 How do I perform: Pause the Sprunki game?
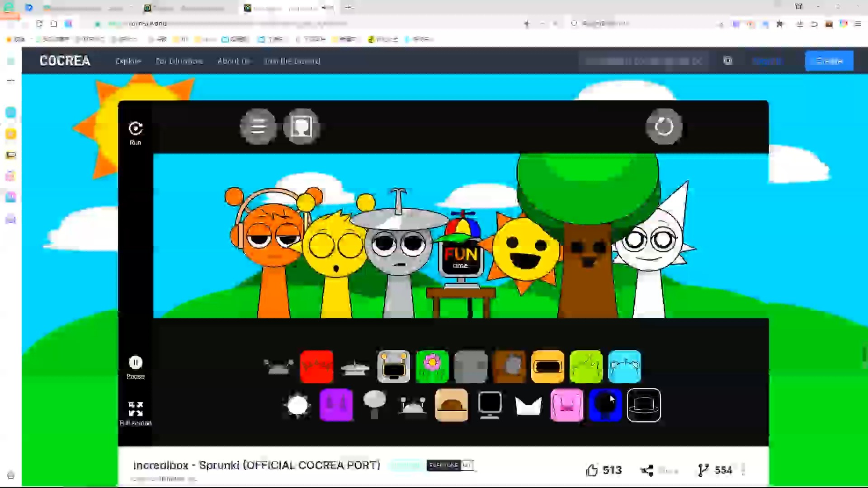click(136, 362)
